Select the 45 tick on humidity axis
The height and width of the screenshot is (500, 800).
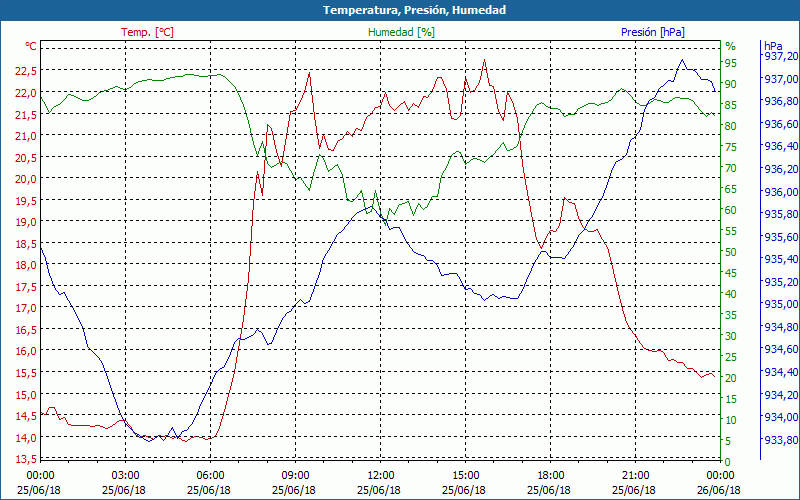tap(731, 273)
